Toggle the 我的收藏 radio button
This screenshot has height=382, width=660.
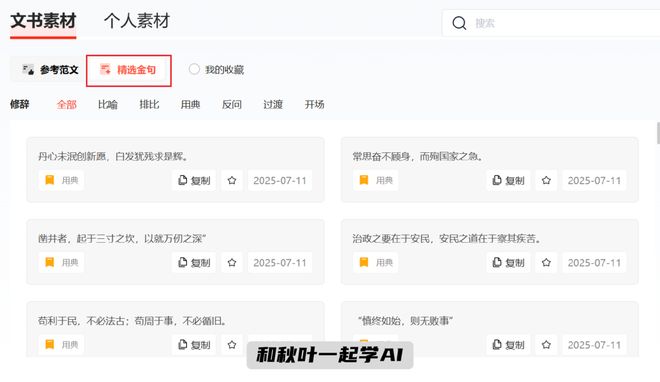click(194, 69)
